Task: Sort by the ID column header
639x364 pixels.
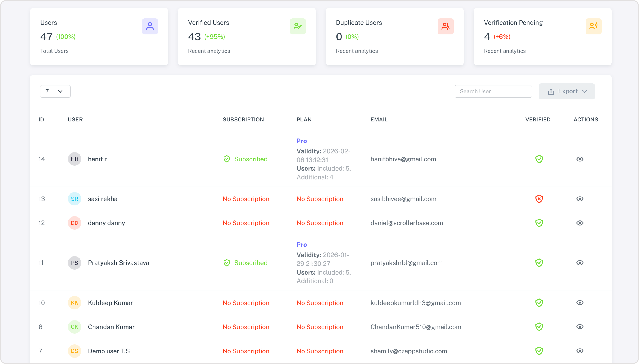Action: 41,119
